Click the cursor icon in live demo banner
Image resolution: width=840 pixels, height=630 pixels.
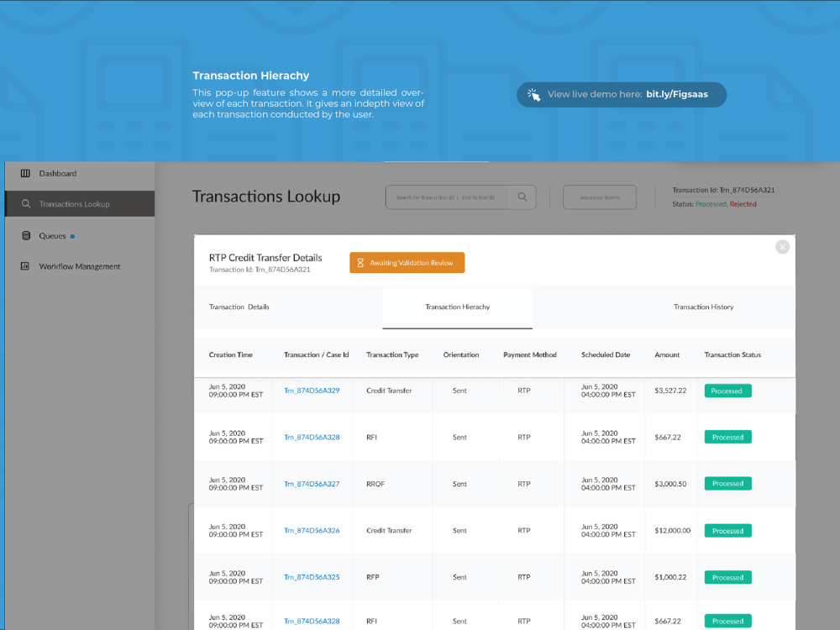coord(533,95)
